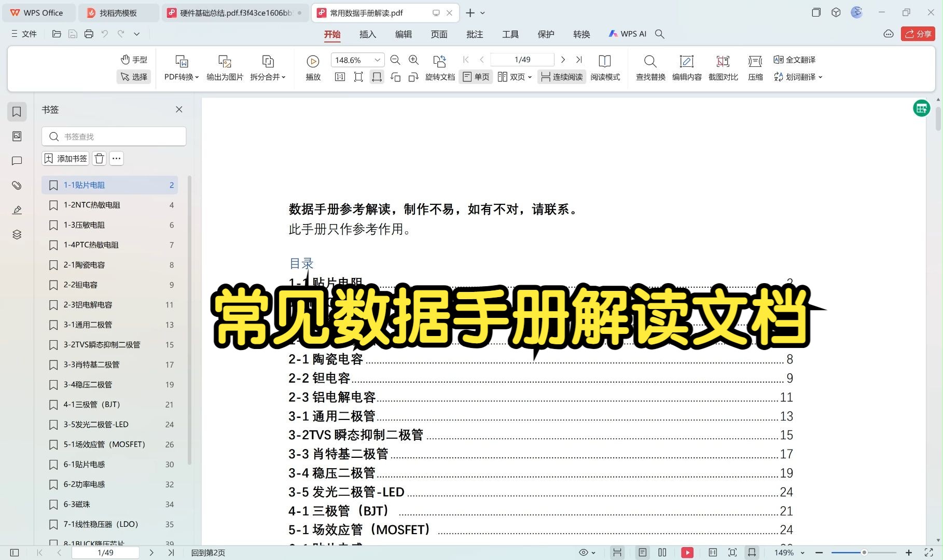The width and height of the screenshot is (943, 560).
Task: Switch to 硬件基础总结.pdf document tab
Action: coord(236,13)
